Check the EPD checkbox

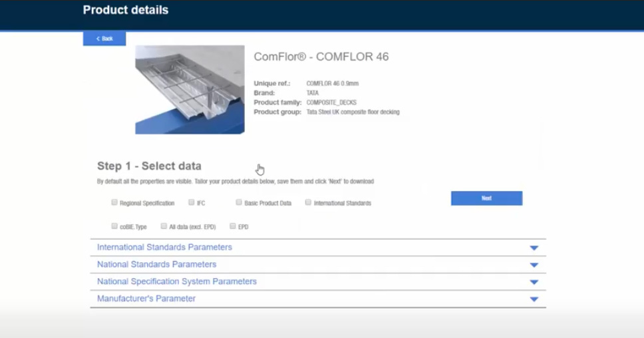click(233, 226)
